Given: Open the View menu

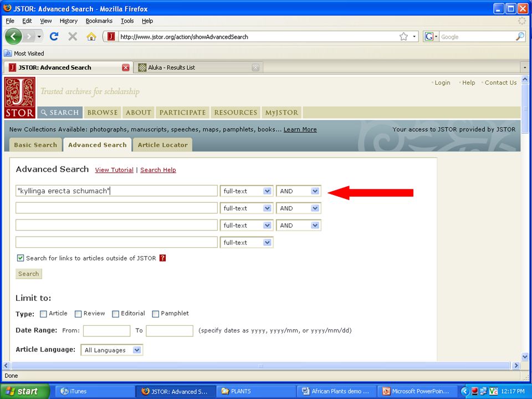Looking at the screenshot, I should 46,21.
